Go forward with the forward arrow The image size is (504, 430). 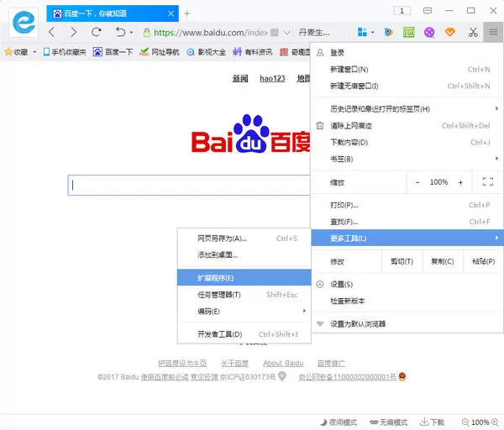[x=74, y=32]
